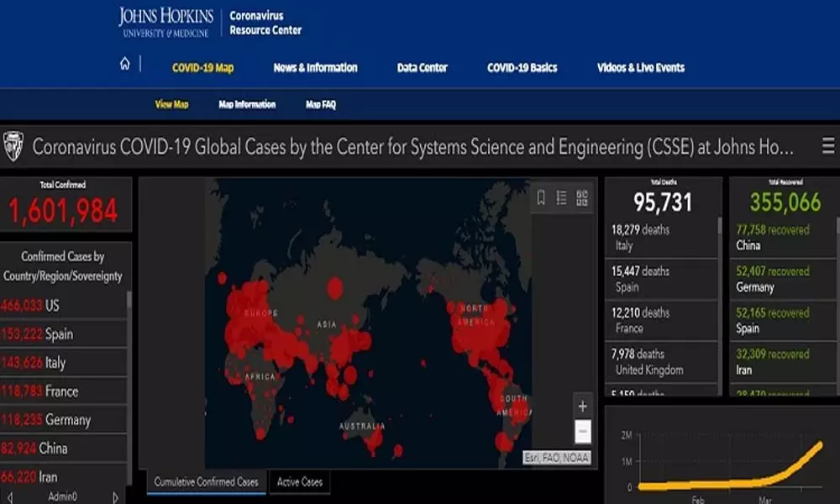Image resolution: width=840 pixels, height=504 pixels.
Task: Go to previous Admin level with left arrow
Action: tap(9, 496)
